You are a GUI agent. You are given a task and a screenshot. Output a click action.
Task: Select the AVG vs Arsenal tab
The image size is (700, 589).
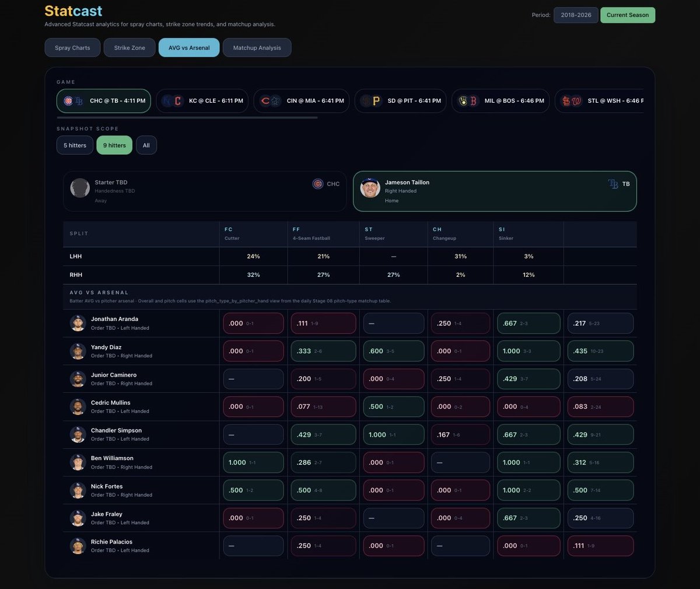(189, 48)
